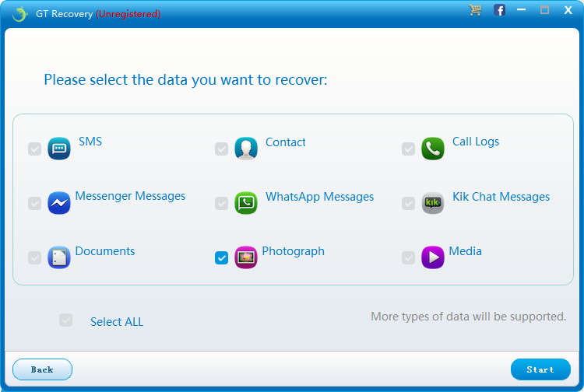Click the Photograph label

[x=293, y=251]
